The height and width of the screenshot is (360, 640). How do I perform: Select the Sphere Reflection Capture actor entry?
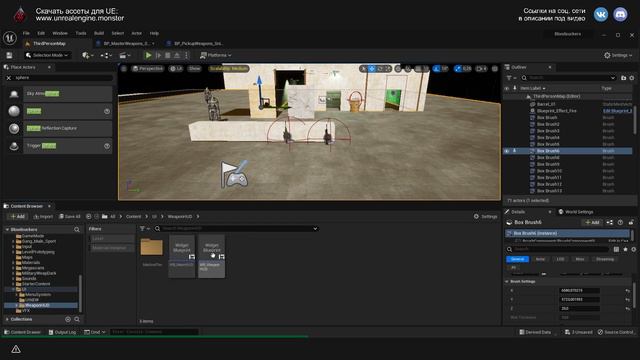click(x=60, y=128)
